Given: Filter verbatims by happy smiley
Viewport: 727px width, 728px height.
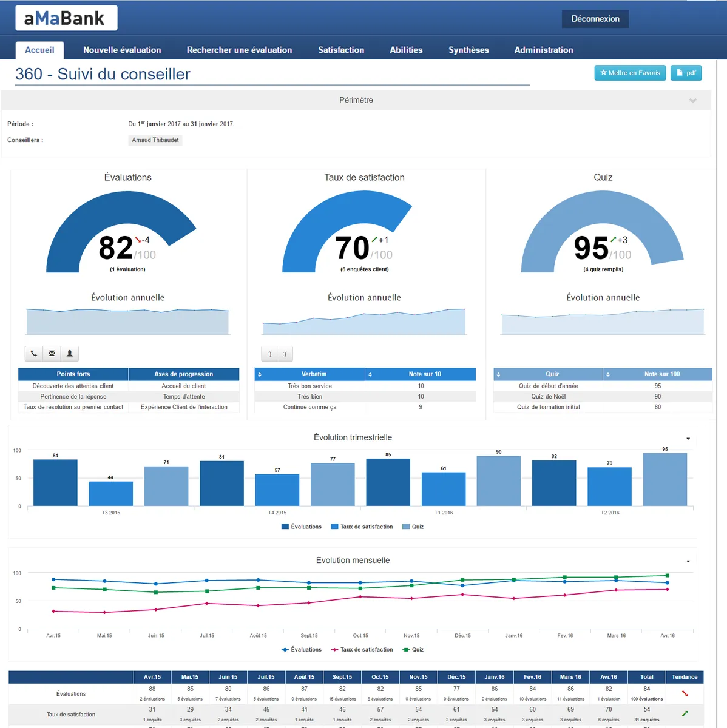Looking at the screenshot, I should [x=269, y=354].
